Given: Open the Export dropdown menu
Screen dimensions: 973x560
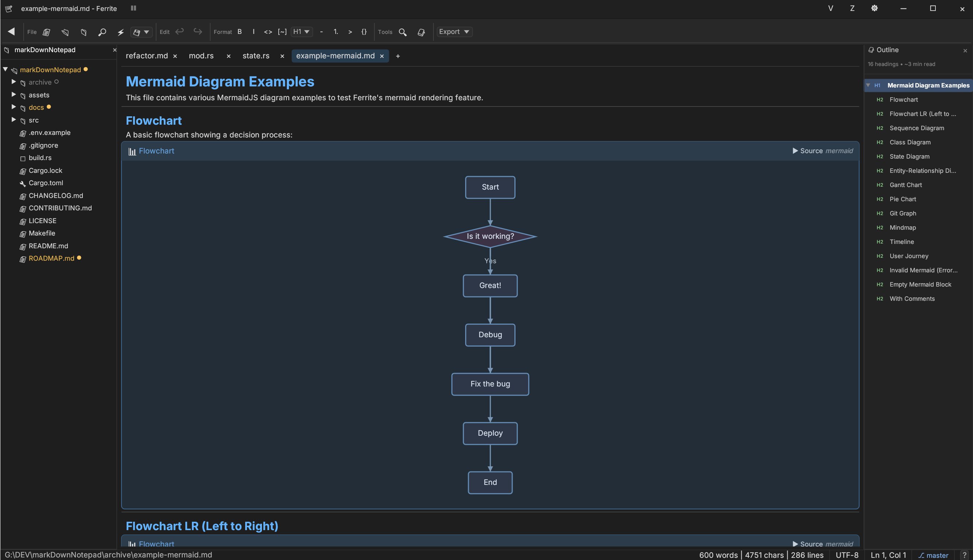Looking at the screenshot, I should 454,32.
